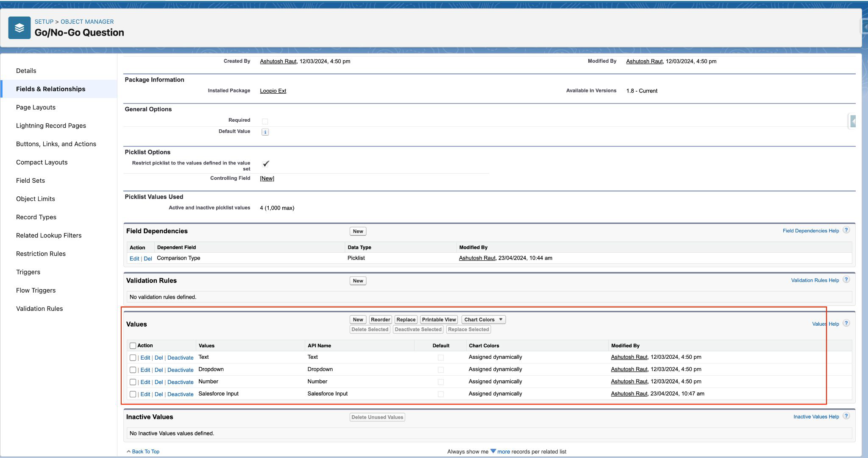Open Related Lookup Filters in sidebar

click(x=49, y=235)
